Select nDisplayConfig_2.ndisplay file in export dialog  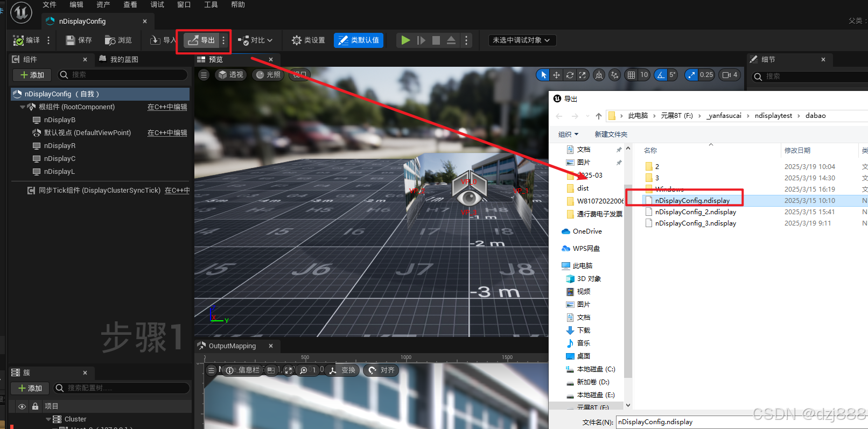click(x=696, y=212)
